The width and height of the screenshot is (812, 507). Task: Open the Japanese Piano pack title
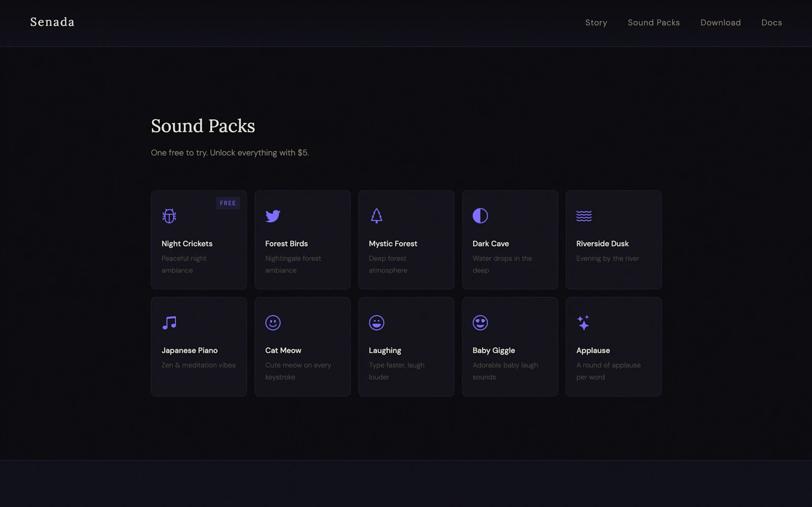189,351
